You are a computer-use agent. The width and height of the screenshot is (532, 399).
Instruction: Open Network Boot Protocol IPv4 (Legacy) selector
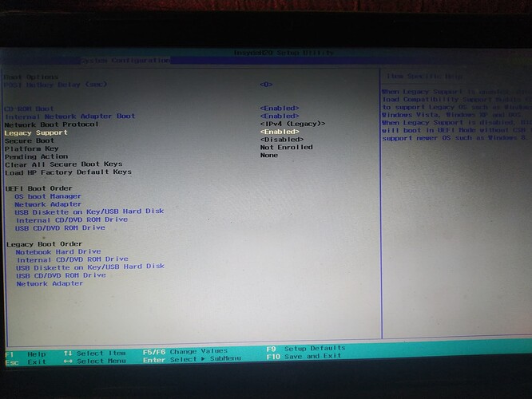[292, 124]
